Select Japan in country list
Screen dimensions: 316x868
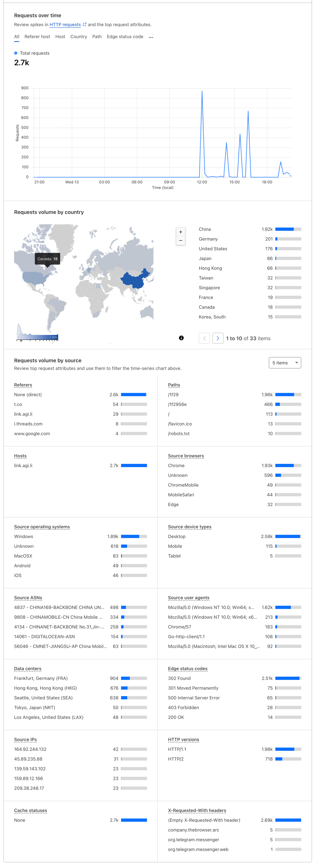pyautogui.click(x=250, y=258)
